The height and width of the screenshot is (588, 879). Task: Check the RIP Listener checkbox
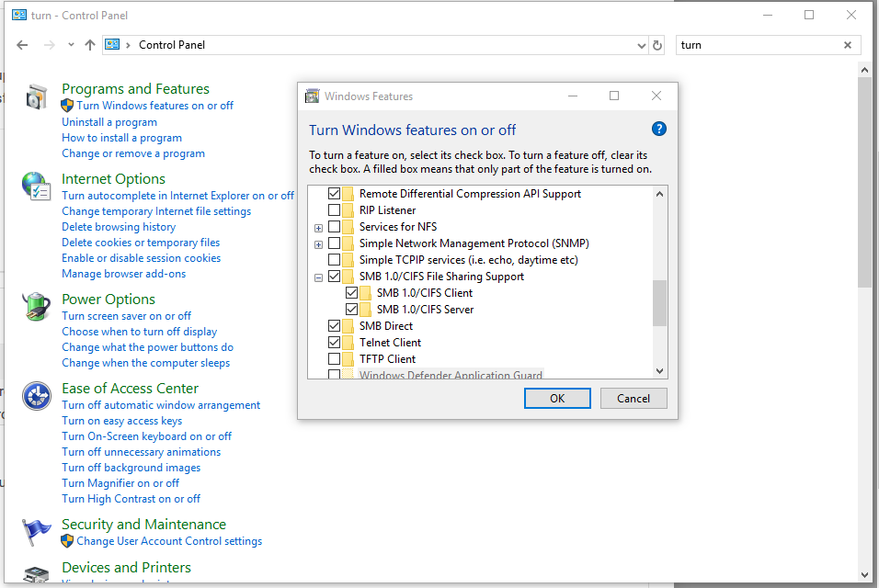tap(334, 210)
